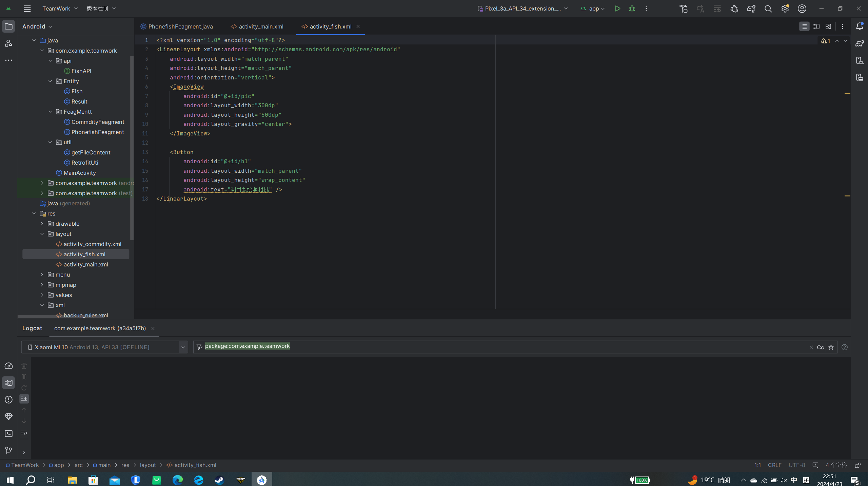Click the Debug app bug icon
Screen dimensions: 868x486
click(632, 8)
